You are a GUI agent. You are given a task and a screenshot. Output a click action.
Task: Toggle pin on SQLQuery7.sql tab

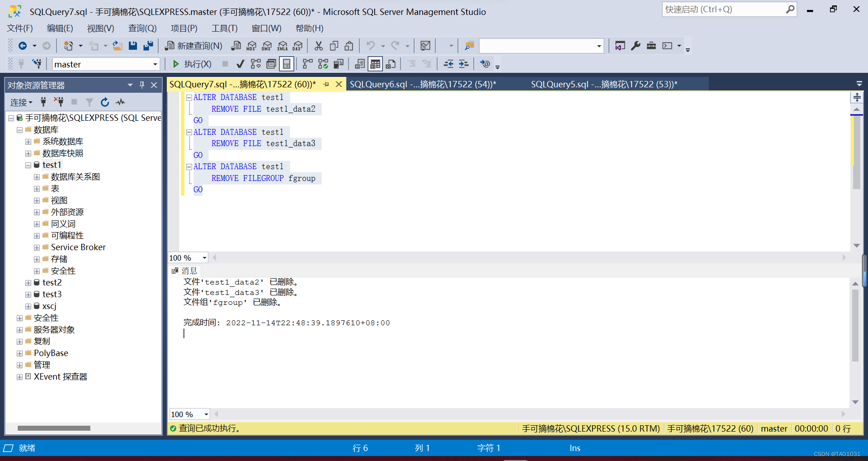pyautogui.click(x=326, y=84)
